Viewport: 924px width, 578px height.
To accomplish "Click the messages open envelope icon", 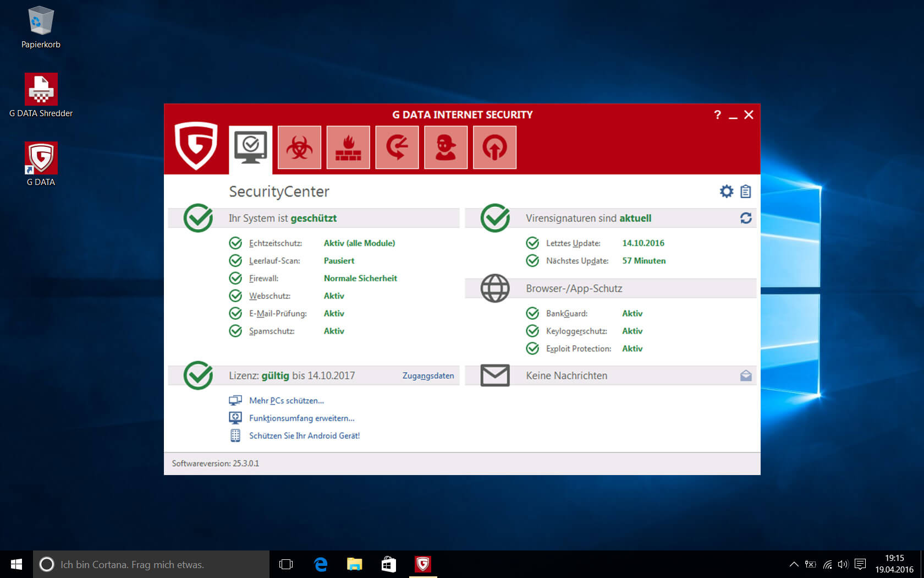I will click(746, 375).
